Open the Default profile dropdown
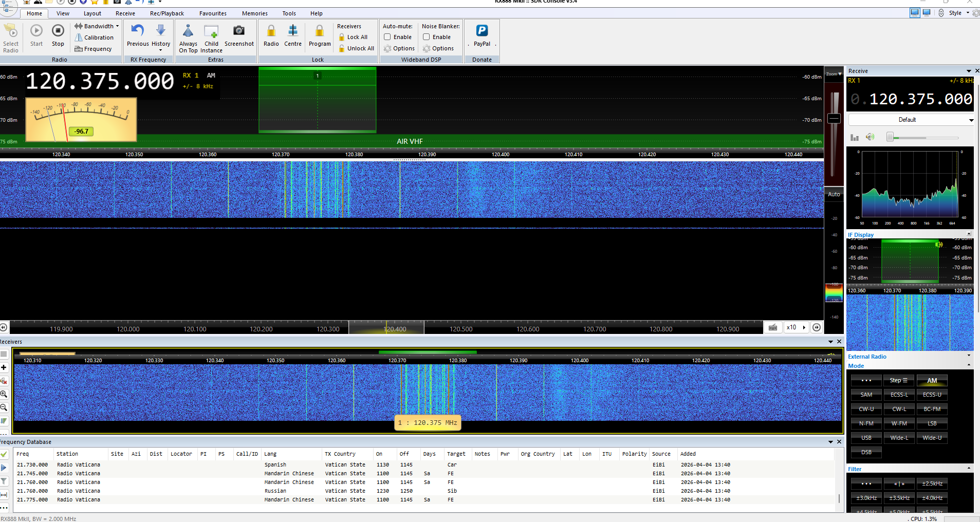 [911, 120]
